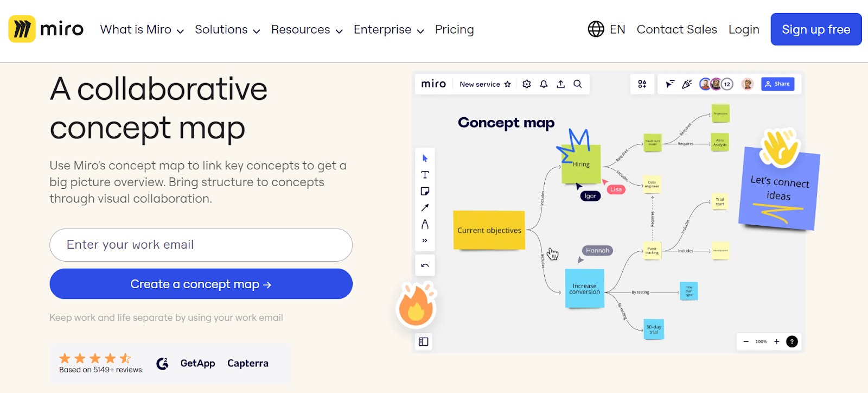868x393 pixels.
Task: Select the cursor tool in board toolbar
Action: click(425, 159)
